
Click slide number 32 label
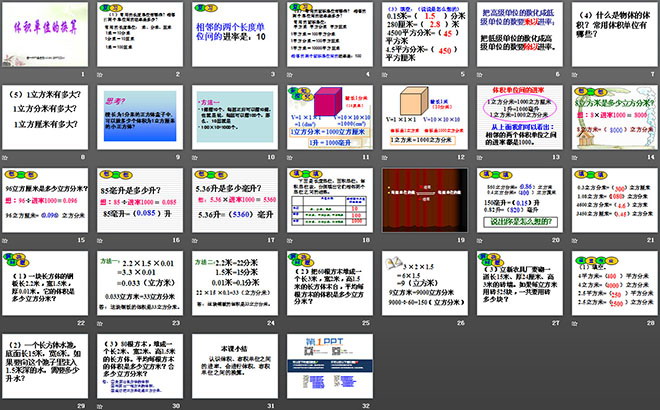pyautogui.click(x=366, y=406)
